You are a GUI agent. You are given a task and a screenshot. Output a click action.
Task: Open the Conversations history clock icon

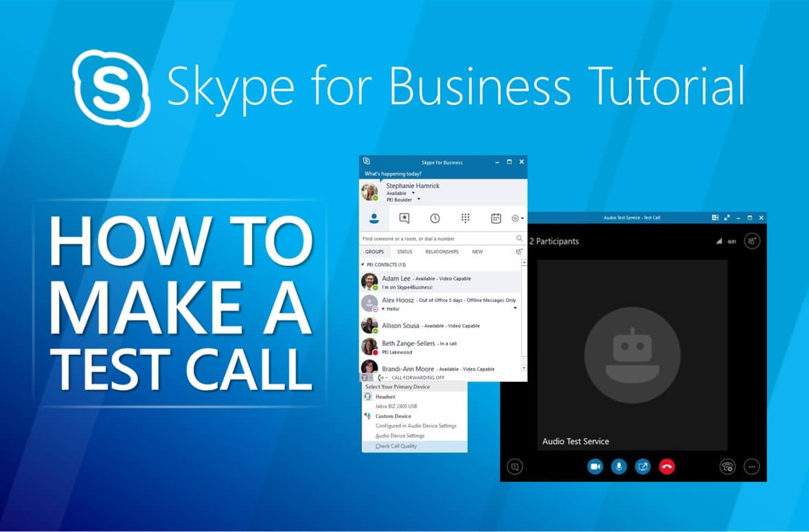[x=435, y=218]
